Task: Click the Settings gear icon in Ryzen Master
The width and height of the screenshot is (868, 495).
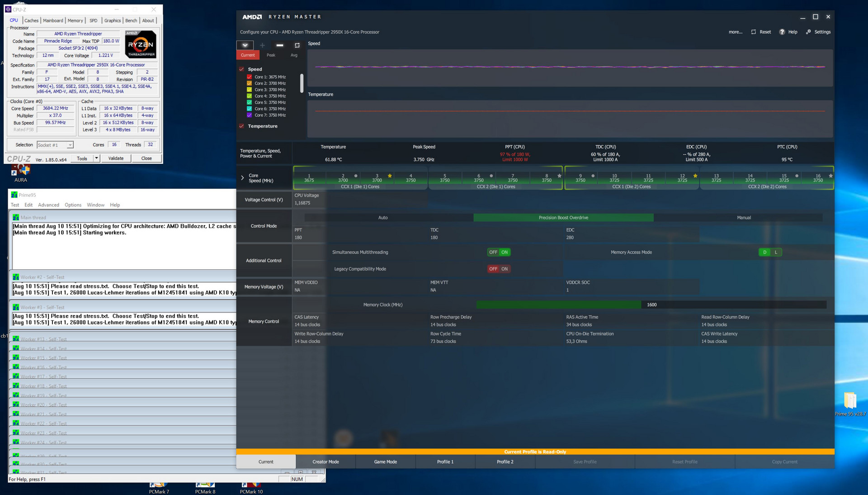Action: tap(808, 32)
